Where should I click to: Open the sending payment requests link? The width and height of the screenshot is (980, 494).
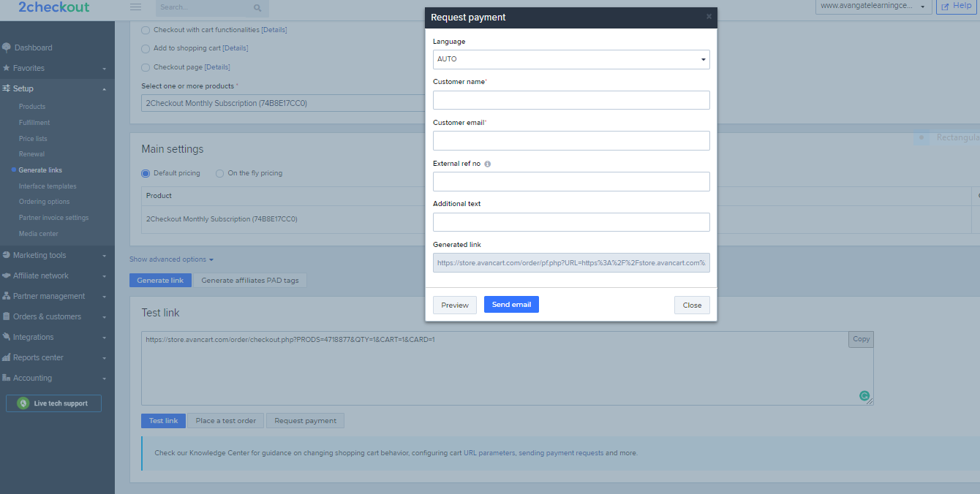click(561, 453)
